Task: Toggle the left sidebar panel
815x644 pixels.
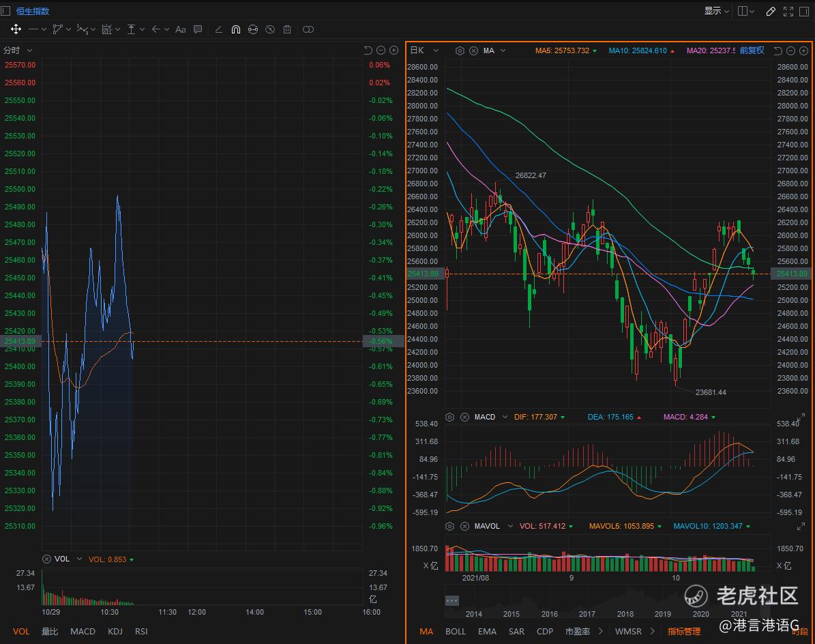Action: [x=6, y=11]
